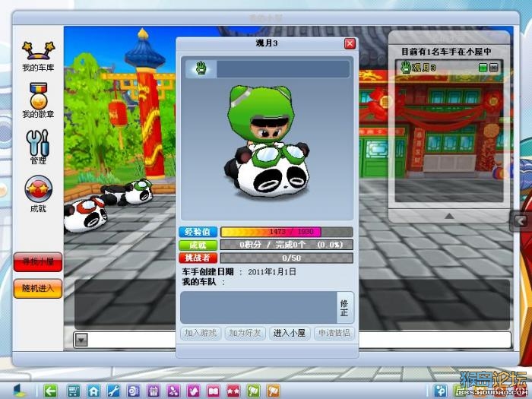The width and height of the screenshot is (532, 399).
Task: Open 管理 wrench and screwdriver icon
Action: pos(38,147)
